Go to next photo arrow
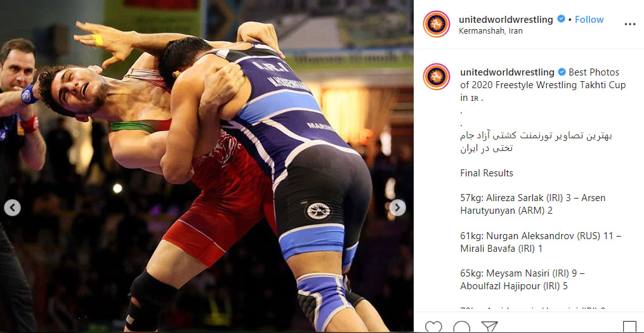 pos(397,208)
